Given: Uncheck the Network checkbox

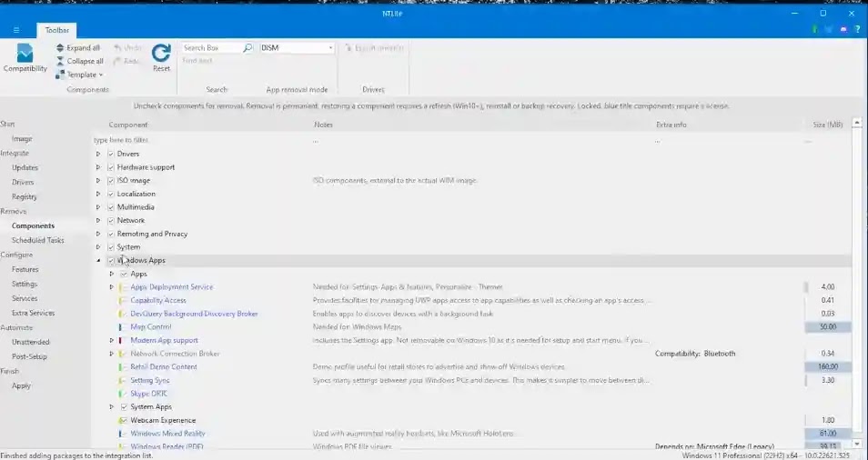Looking at the screenshot, I should [x=111, y=220].
